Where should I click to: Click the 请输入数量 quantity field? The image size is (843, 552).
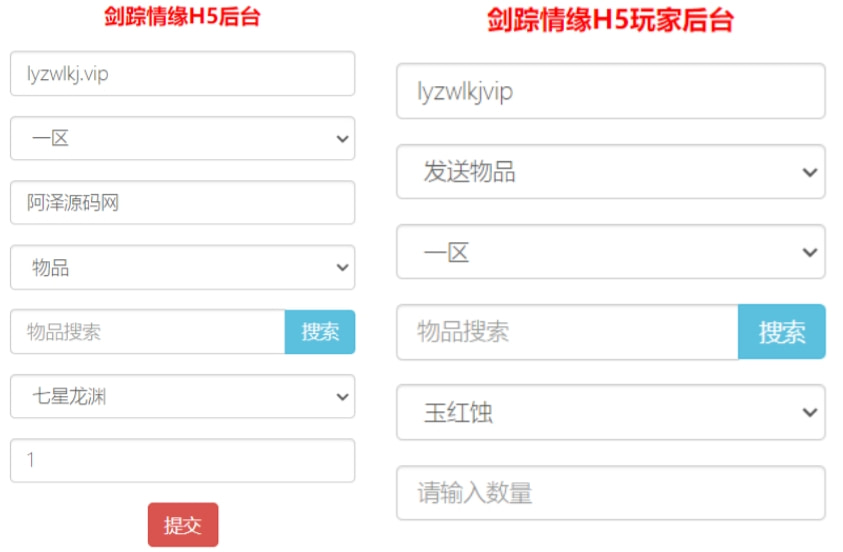[610, 492]
